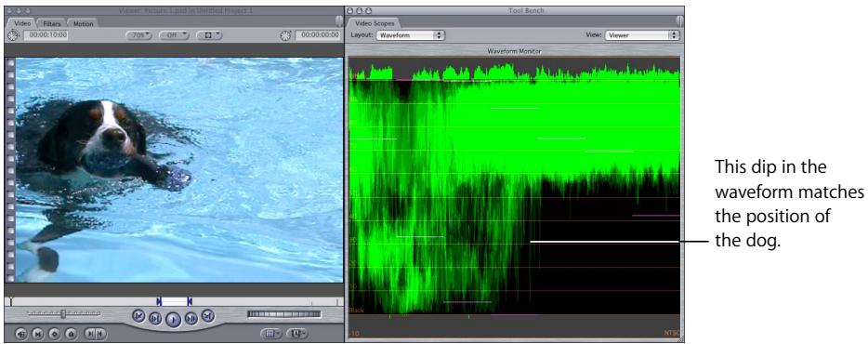The image size is (868, 344).
Task: Click the shuttle control slider
Action: point(64,314)
